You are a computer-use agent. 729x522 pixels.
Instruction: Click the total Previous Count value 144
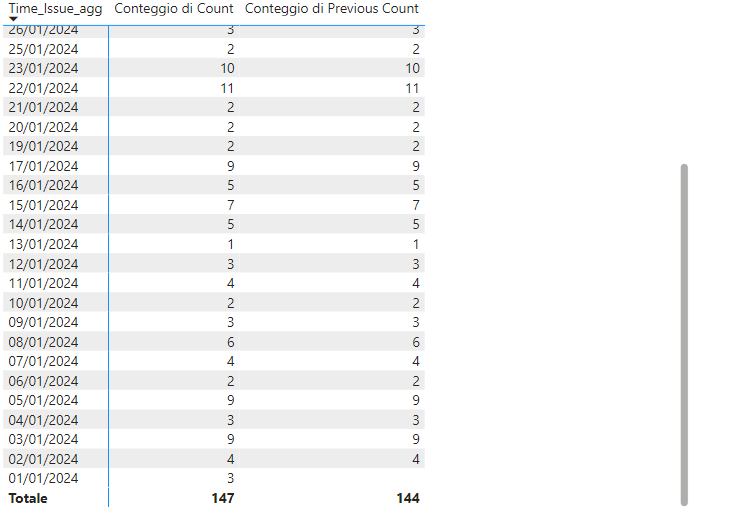pyautogui.click(x=408, y=499)
